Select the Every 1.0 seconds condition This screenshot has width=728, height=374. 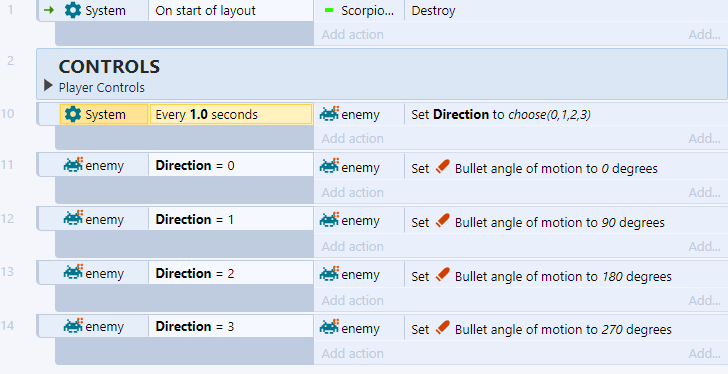pos(231,114)
